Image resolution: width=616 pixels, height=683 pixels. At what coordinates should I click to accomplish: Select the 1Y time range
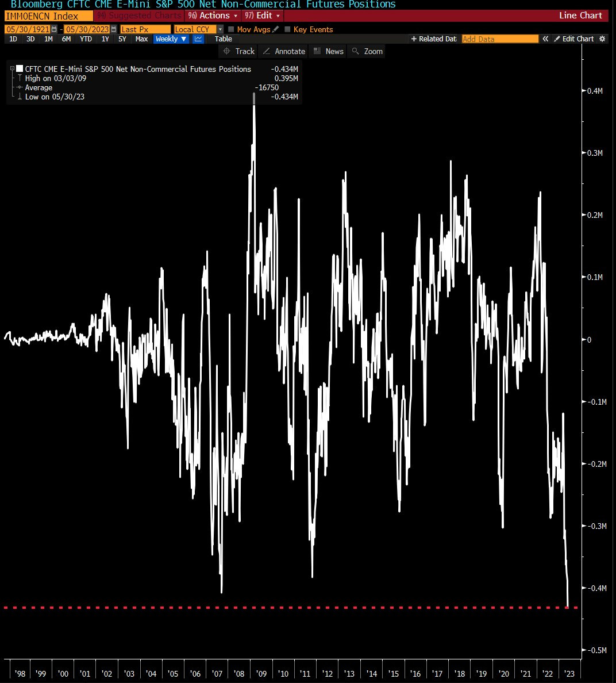(x=105, y=39)
